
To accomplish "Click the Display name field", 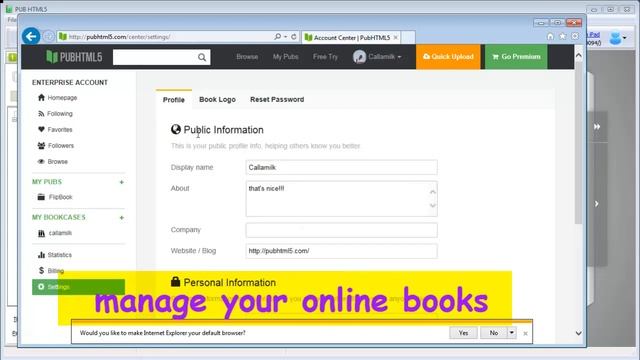I will pos(341,167).
